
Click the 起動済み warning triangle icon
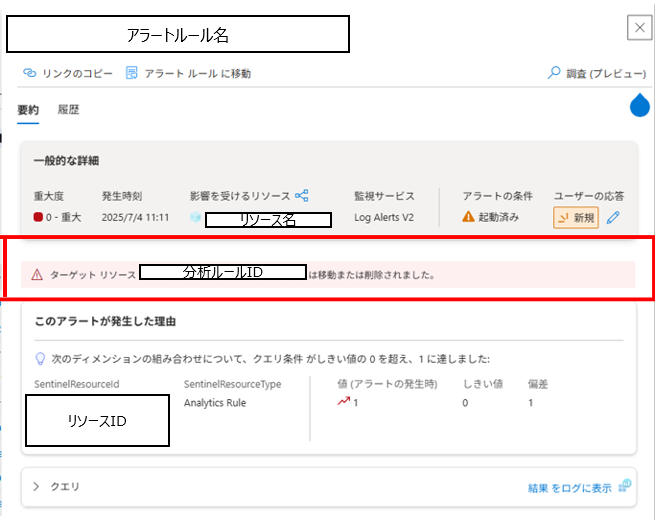coord(468,217)
